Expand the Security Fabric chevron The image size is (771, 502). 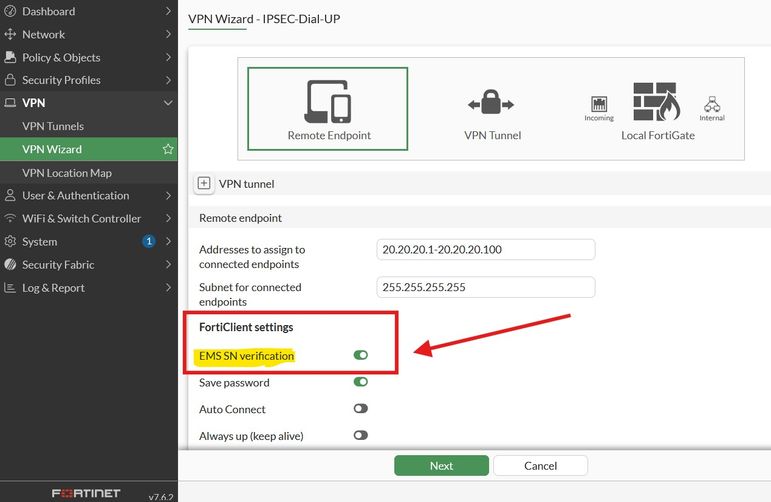[168, 265]
